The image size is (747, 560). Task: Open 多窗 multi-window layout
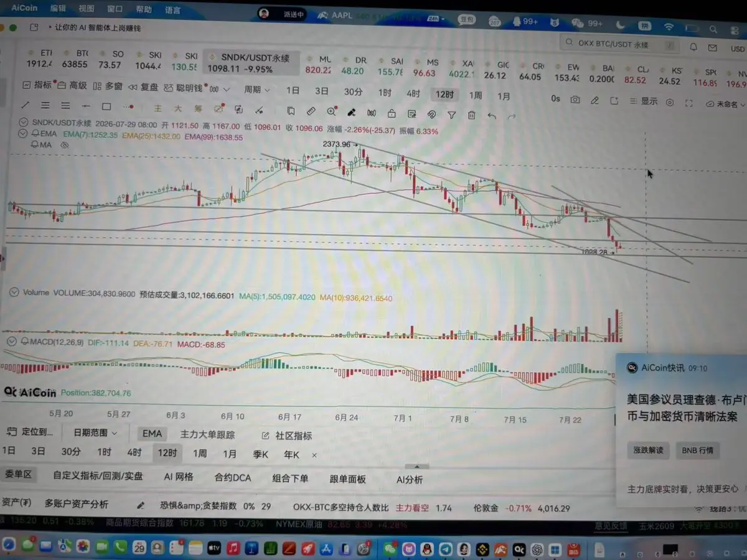pos(108,86)
